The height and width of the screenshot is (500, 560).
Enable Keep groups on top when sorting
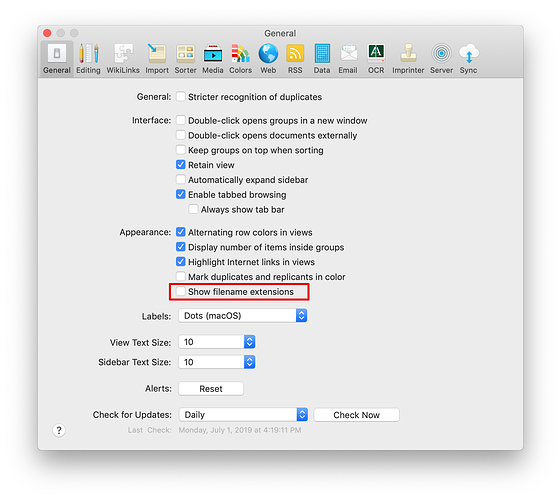(x=181, y=150)
